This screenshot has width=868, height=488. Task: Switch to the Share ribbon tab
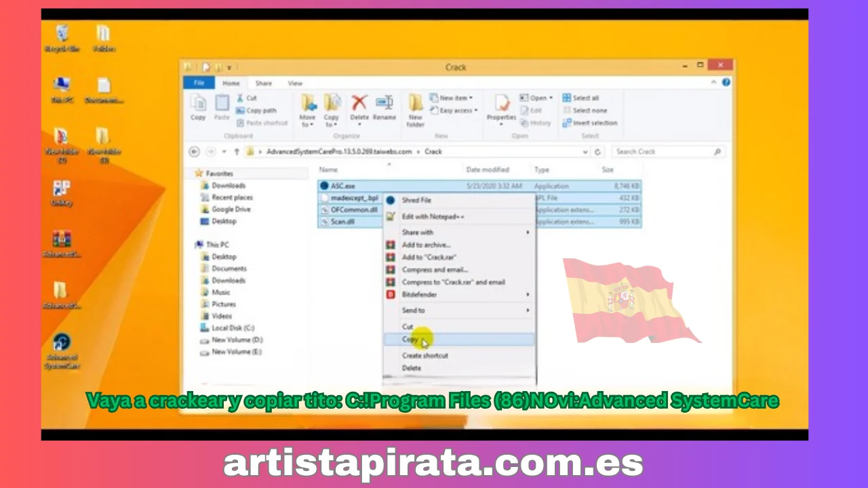coord(264,83)
